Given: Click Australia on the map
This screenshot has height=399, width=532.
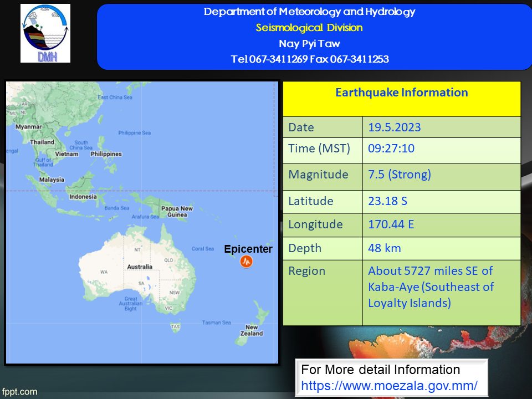Looking at the screenshot, I should pos(140,267).
